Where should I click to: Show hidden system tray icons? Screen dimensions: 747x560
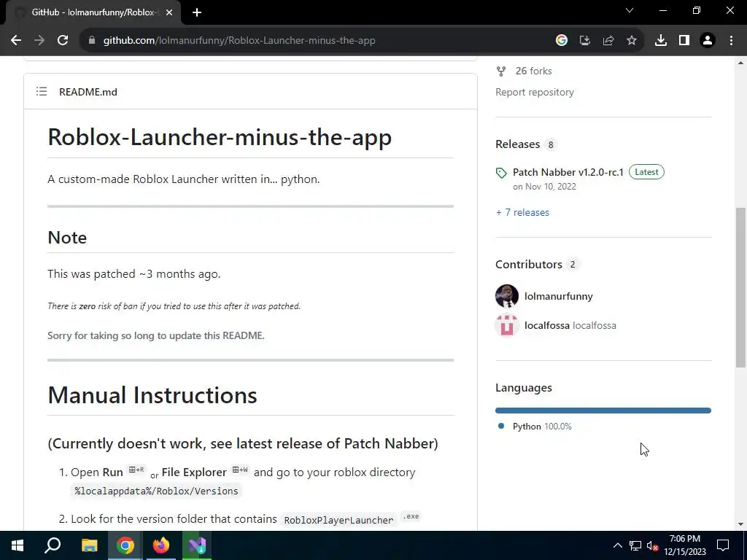tap(617, 545)
